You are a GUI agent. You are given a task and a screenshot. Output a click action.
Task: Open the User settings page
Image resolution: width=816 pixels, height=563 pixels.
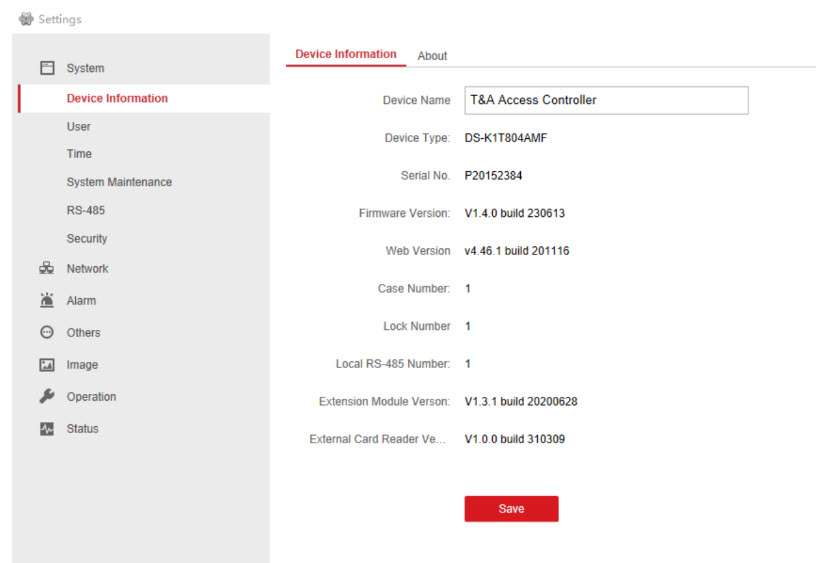pos(79,127)
